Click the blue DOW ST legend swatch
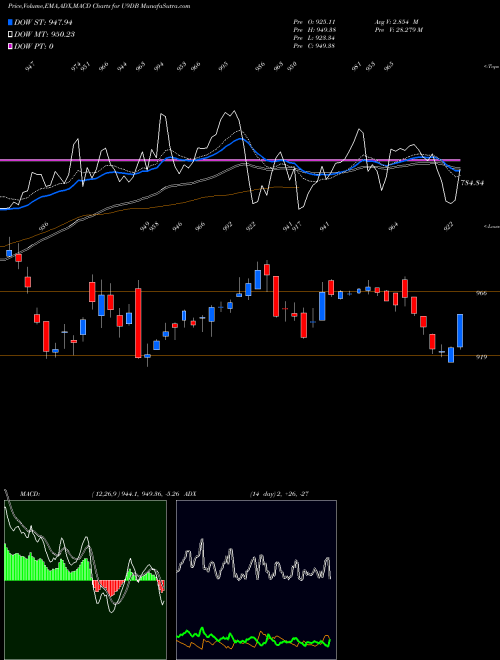500x660 pixels. tap(11, 22)
